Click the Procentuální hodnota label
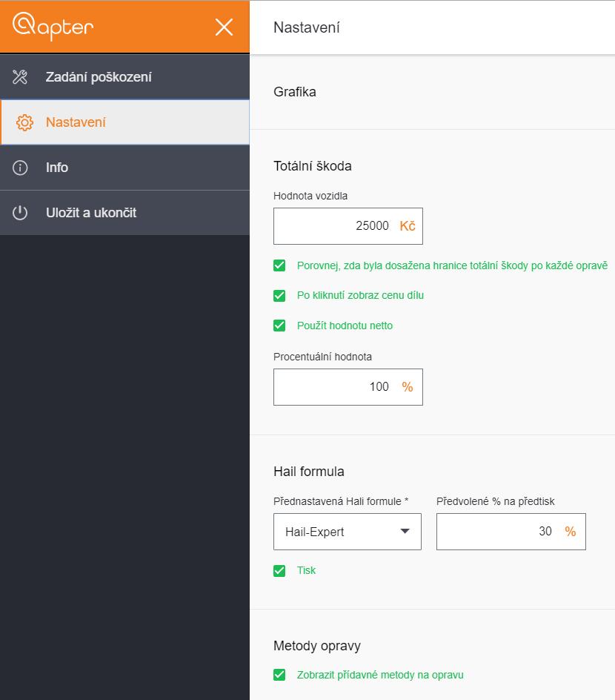The image size is (615, 700). (322, 357)
